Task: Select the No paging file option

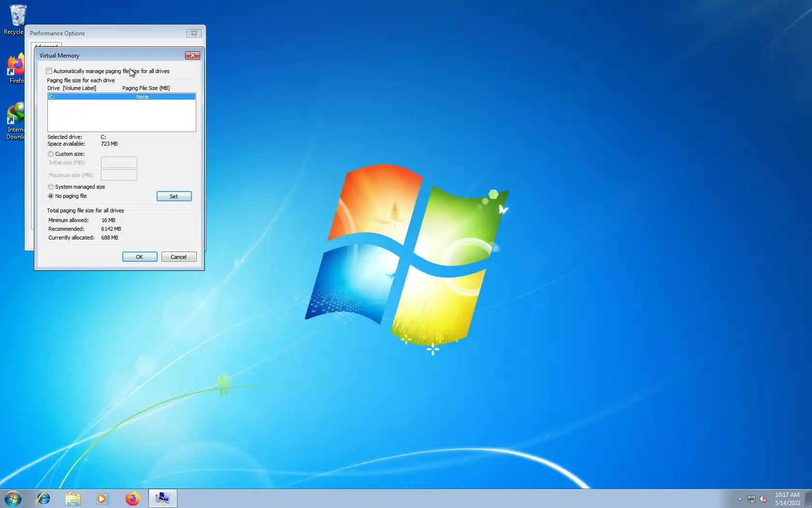Action: coord(51,196)
